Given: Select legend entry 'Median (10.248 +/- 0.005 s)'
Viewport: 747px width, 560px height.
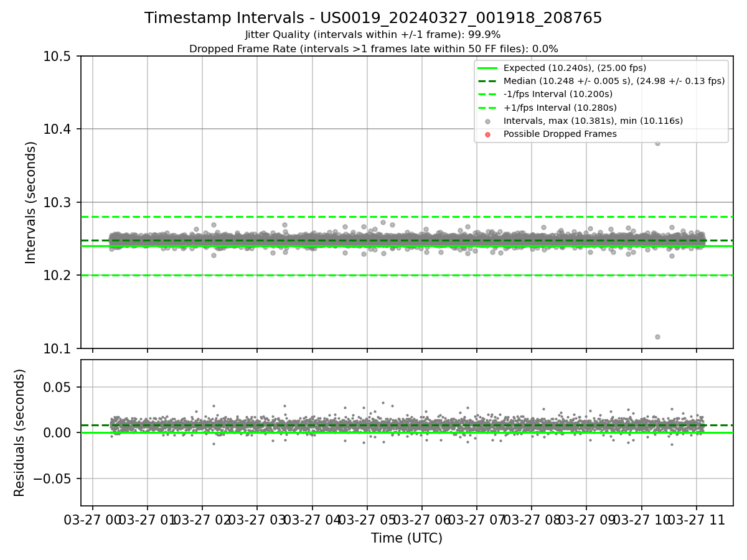Looking at the screenshot, I should coord(614,82).
